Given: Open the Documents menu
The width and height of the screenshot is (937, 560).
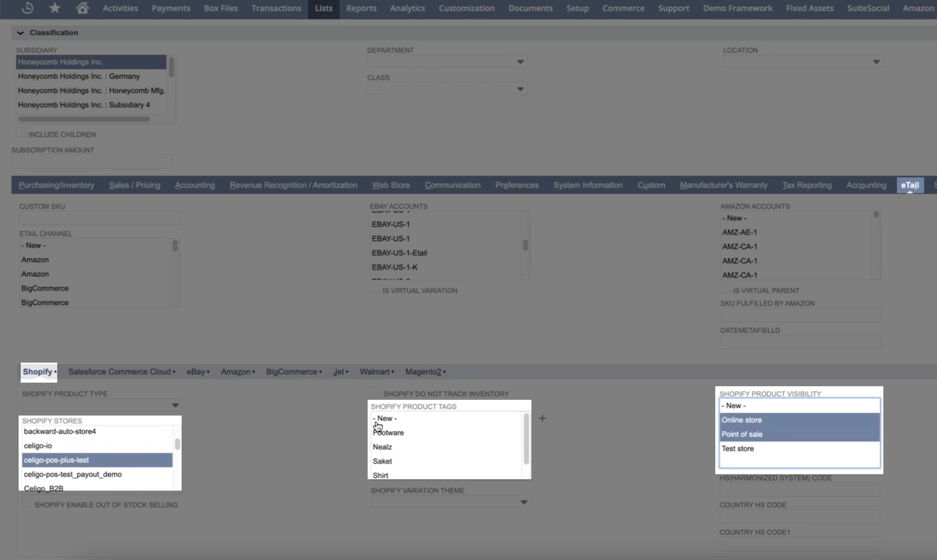Looking at the screenshot, I should click(530, 8).
